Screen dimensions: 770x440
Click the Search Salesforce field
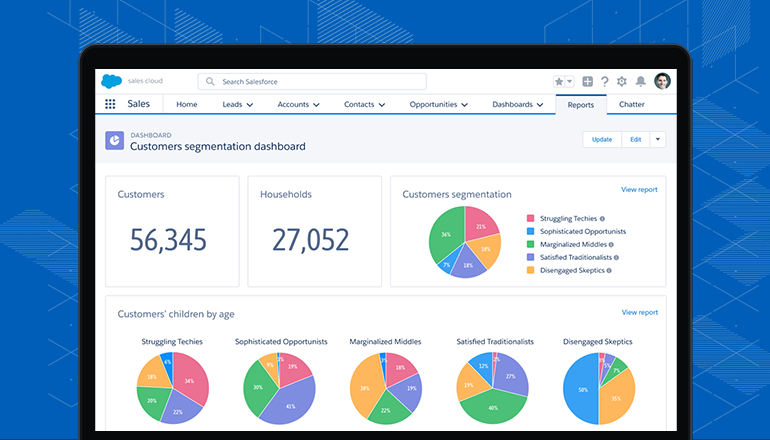click(x=312, y=82)
